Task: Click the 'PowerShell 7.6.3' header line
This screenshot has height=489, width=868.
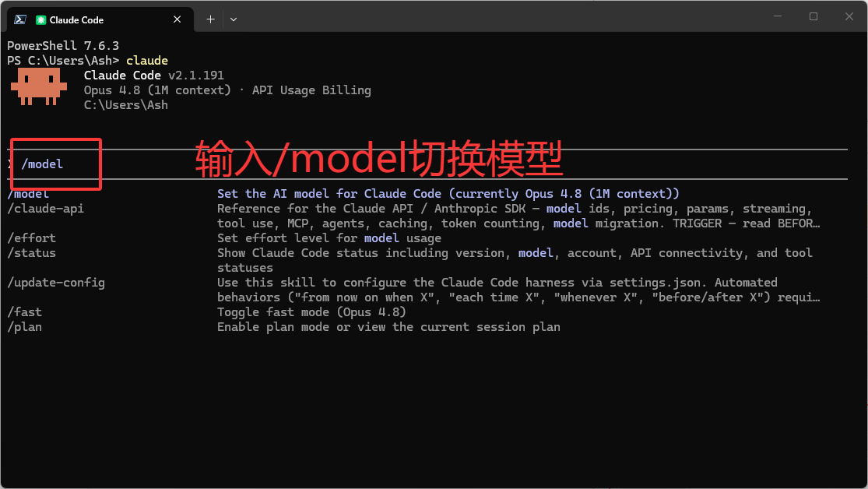Action: pyautogui.click(x=63, y=45)
